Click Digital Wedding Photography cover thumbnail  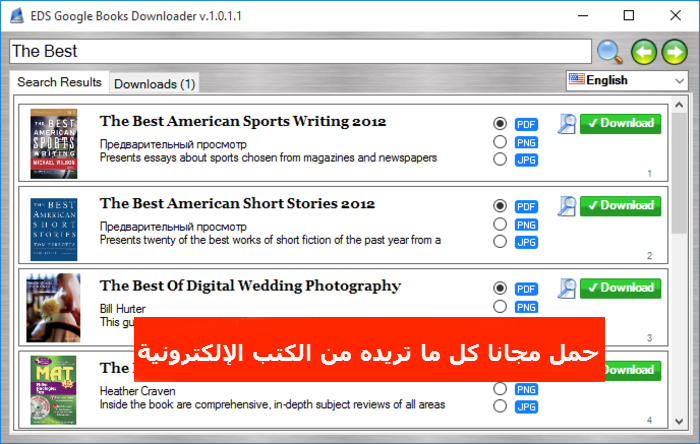[x=54, y=308]
